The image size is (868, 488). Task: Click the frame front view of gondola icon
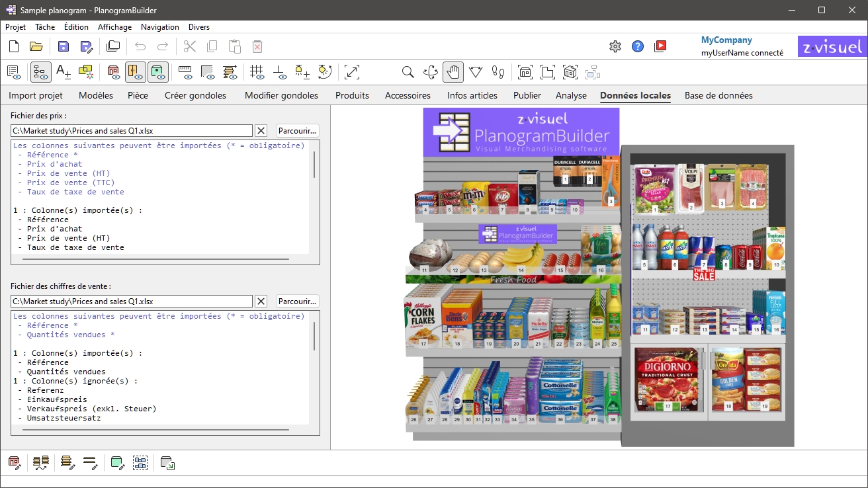(525, 71)
